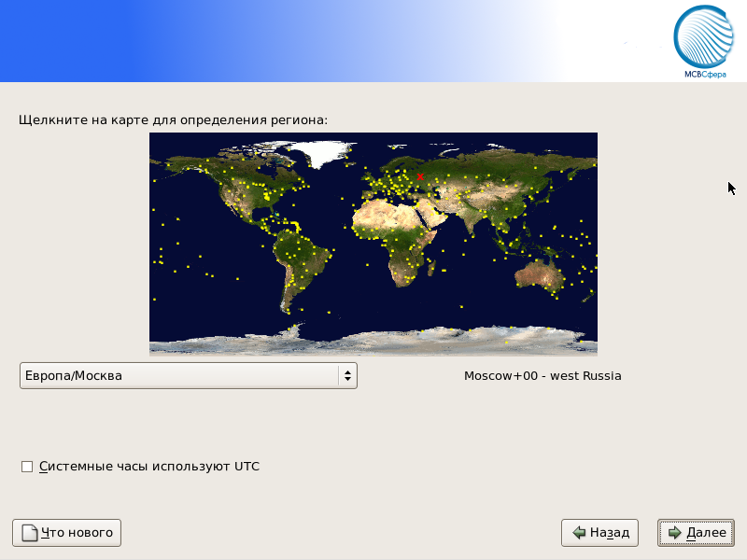Click the left arrow icon on 'Назад'
Viewport: 747px width, 560px height.
click(x=579, y=533)
